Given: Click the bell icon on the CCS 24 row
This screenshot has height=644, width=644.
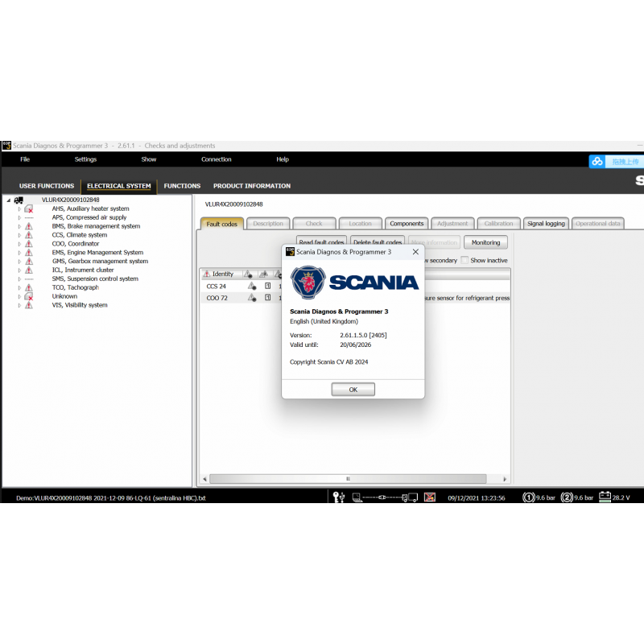Looking at the screenshot, I should [x=250, y=285].
